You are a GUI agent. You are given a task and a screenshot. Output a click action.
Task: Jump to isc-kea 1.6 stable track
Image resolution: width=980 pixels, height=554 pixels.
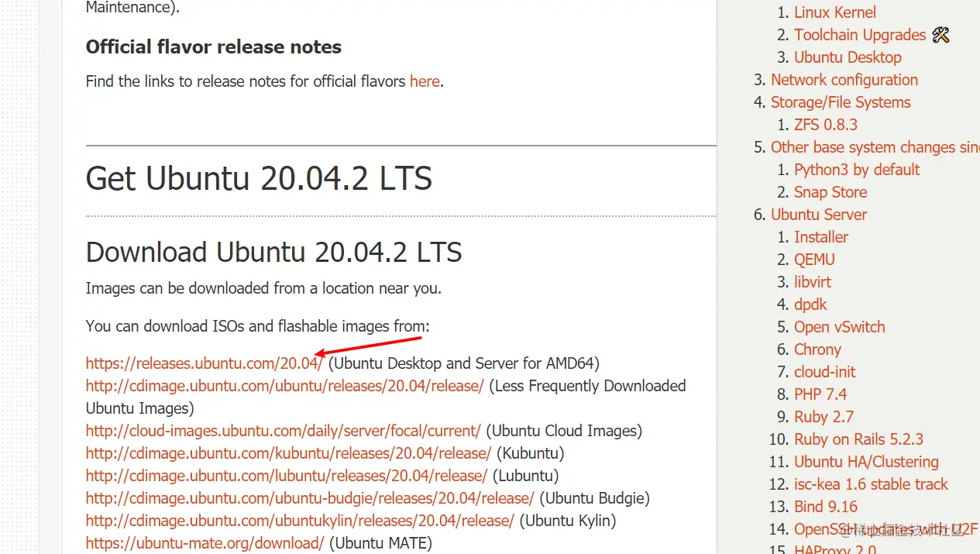871,484
